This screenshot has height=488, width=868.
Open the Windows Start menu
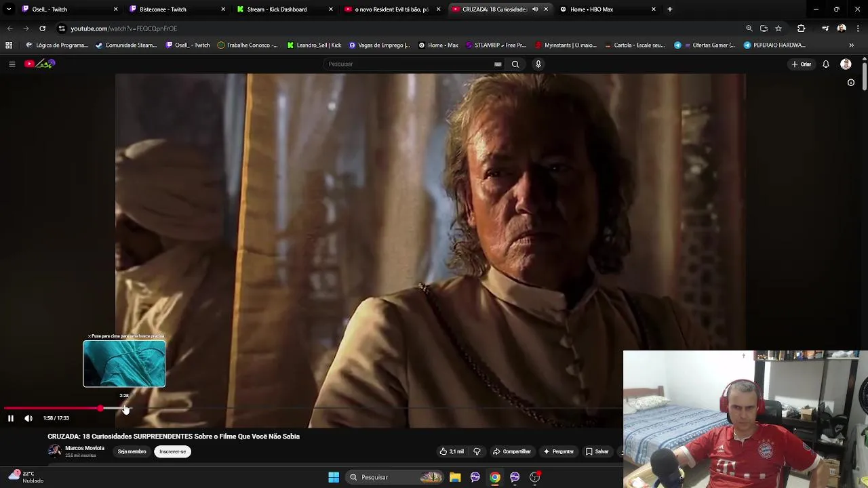334,477
